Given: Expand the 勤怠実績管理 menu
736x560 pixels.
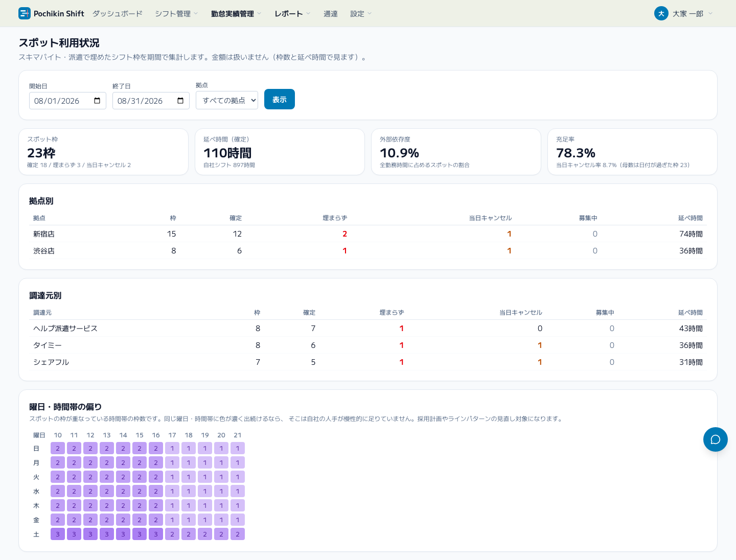Looking at the screenshot, I should tap(236, 14).
